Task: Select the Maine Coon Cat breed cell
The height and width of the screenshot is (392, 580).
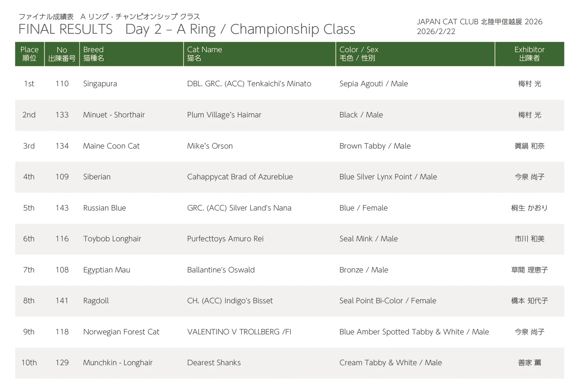Action: pyautogui.click(x=111, y=146)
